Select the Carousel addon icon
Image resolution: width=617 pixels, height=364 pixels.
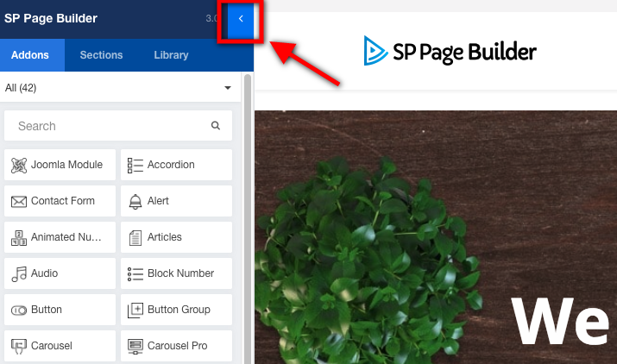(x=18, y=346)
